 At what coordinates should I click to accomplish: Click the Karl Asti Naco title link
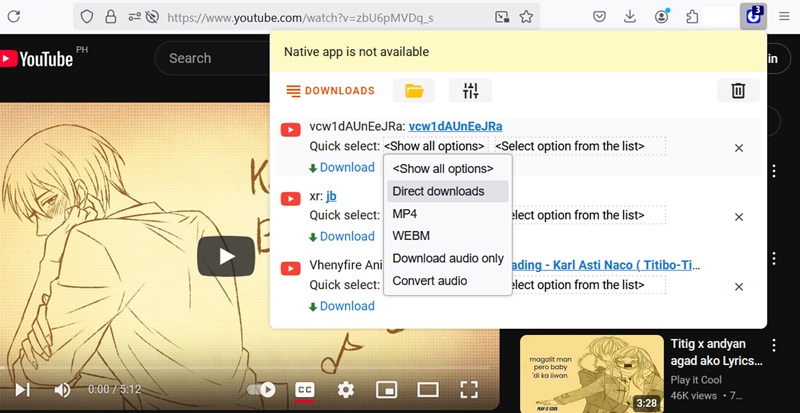606,265
